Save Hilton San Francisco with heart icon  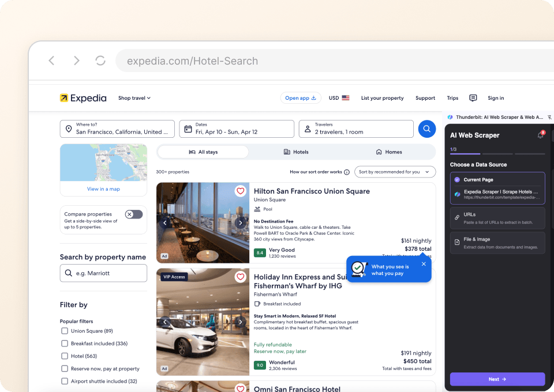point(240,191)
